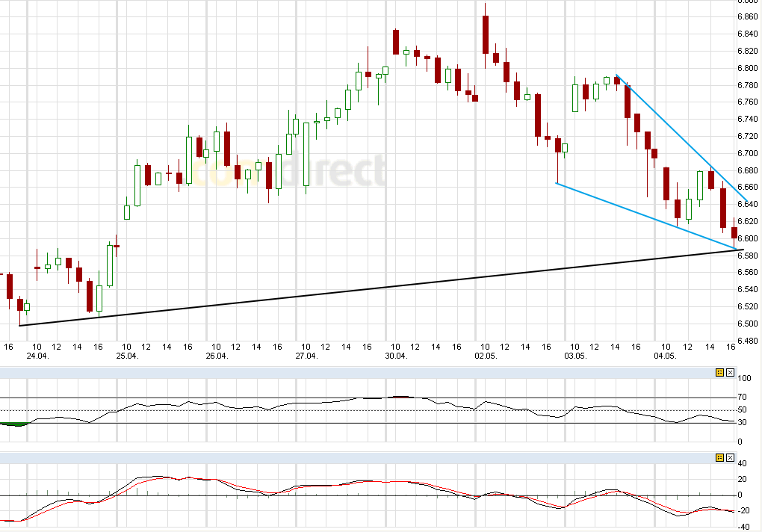762x532 pixels.
Task: Open settings of the MACD indicator panel
Action: coord(719,458)
